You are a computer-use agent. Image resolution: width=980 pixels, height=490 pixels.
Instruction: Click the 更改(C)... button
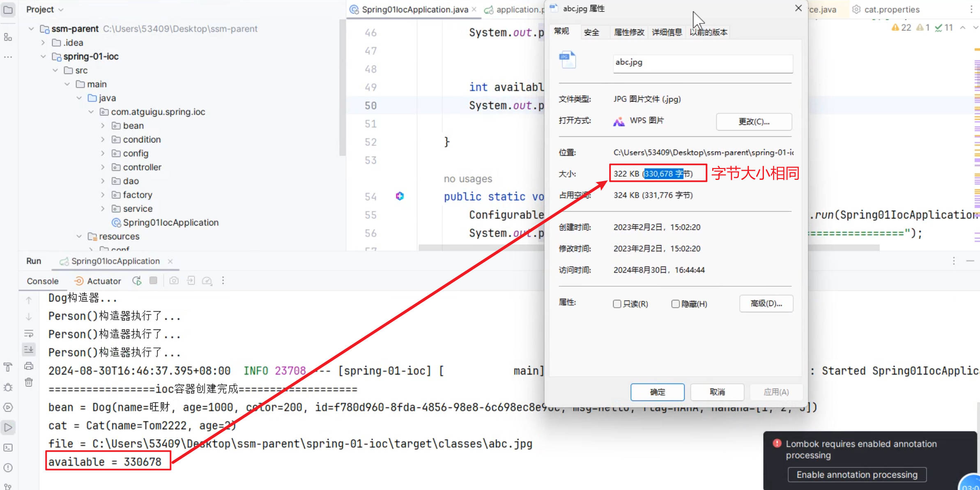pos(754,122)
